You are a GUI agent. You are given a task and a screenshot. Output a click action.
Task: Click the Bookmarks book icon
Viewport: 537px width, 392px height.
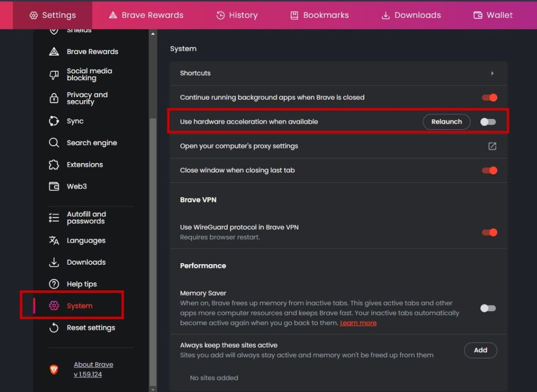[x=294, y=15]
